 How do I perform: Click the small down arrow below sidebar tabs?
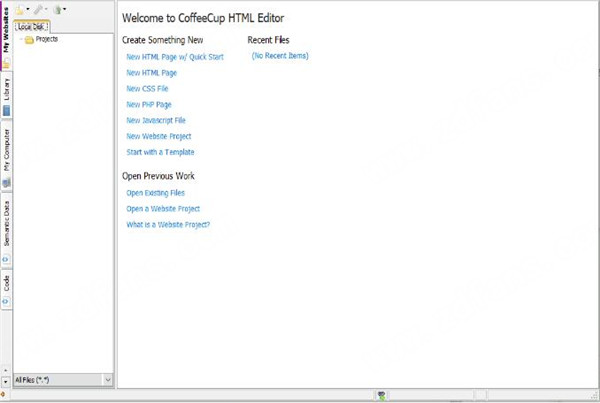pyautogui.click(x=5, y=382)
